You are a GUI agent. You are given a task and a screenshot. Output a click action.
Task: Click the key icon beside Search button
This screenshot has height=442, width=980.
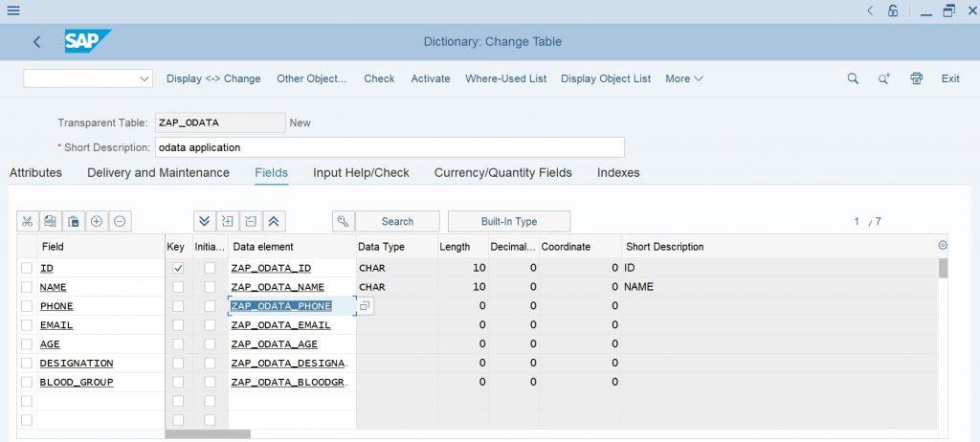[x=343, y=221]
